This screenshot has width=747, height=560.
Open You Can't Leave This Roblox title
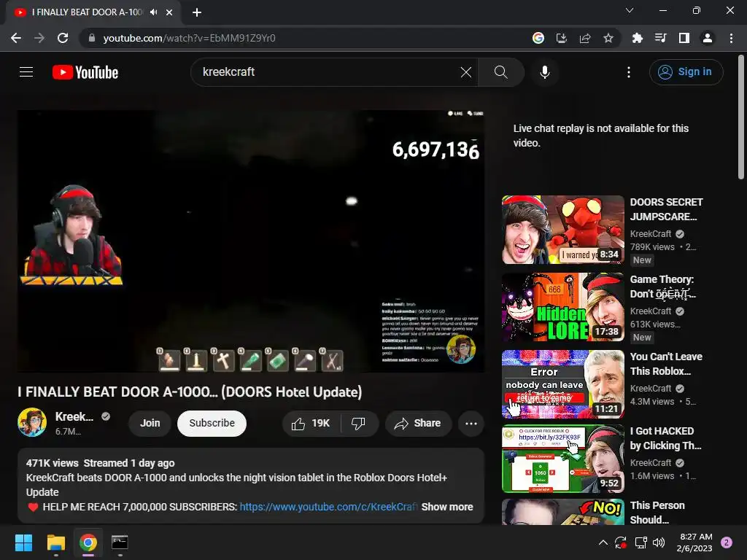point(666,364)
